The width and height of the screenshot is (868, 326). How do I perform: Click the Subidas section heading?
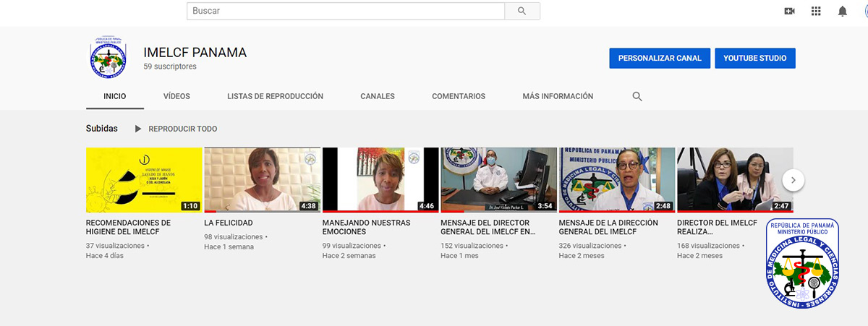click(x=101, y=129)
